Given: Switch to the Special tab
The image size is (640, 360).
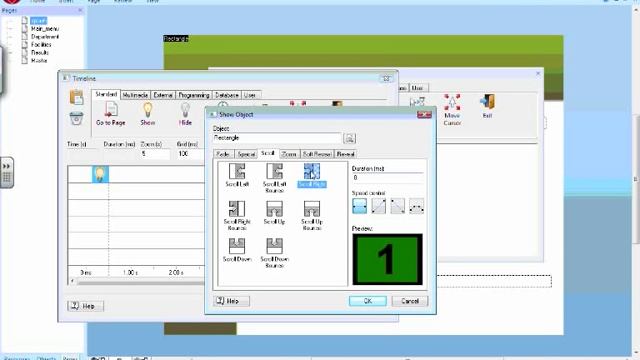Looking at the screenshot, I should pos(246,154).
